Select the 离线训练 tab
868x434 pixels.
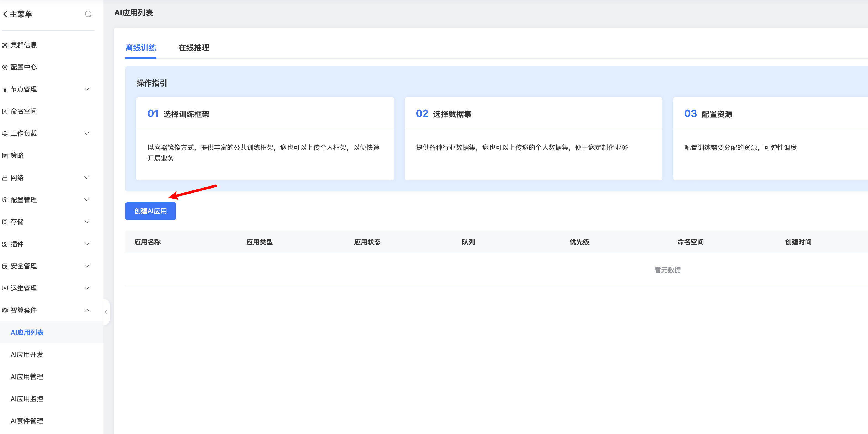[141, 48]
